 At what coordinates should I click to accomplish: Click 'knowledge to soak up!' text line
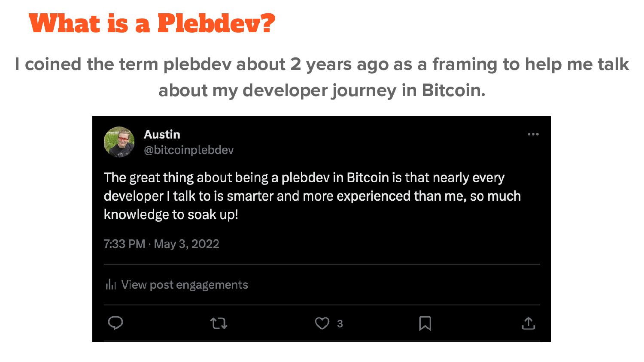point(171,214)
